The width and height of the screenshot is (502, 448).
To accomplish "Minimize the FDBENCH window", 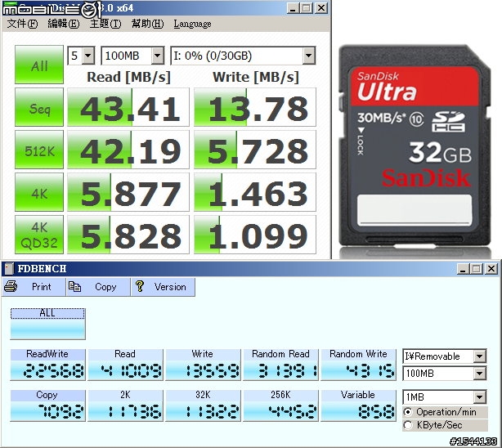I will [462, 269].
